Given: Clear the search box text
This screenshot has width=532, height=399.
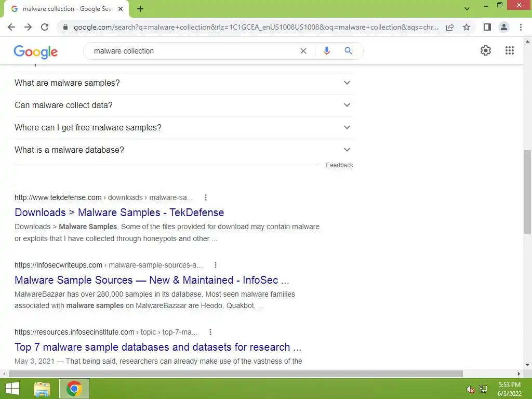Looking at the screenshot, I should pyautogui.click(x=303, y=51).
